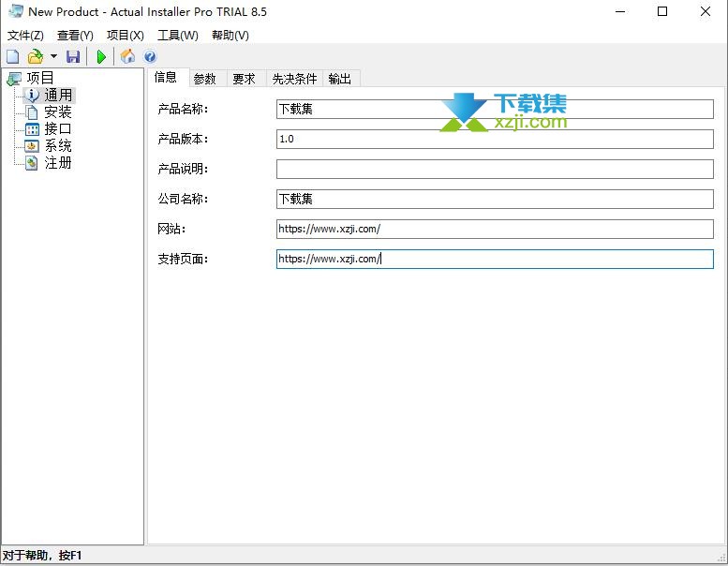Screen dimensions: 728x566
Task: Open the 工具(W) menu
Action: [x=178, y=36]
